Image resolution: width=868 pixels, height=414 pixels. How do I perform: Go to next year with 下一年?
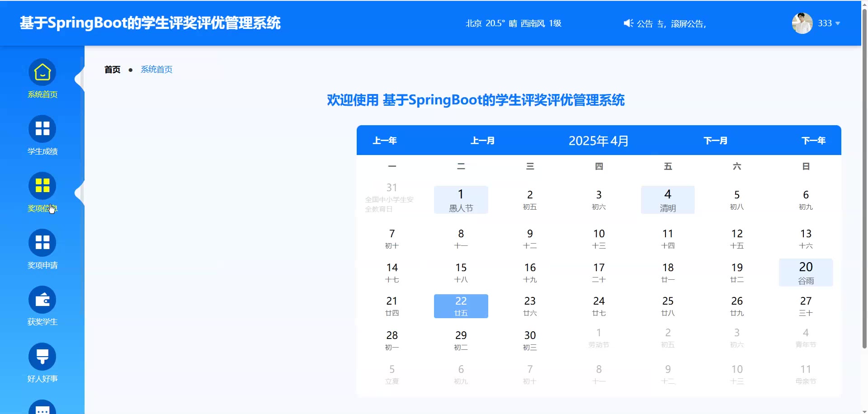[x=813, y=141]
